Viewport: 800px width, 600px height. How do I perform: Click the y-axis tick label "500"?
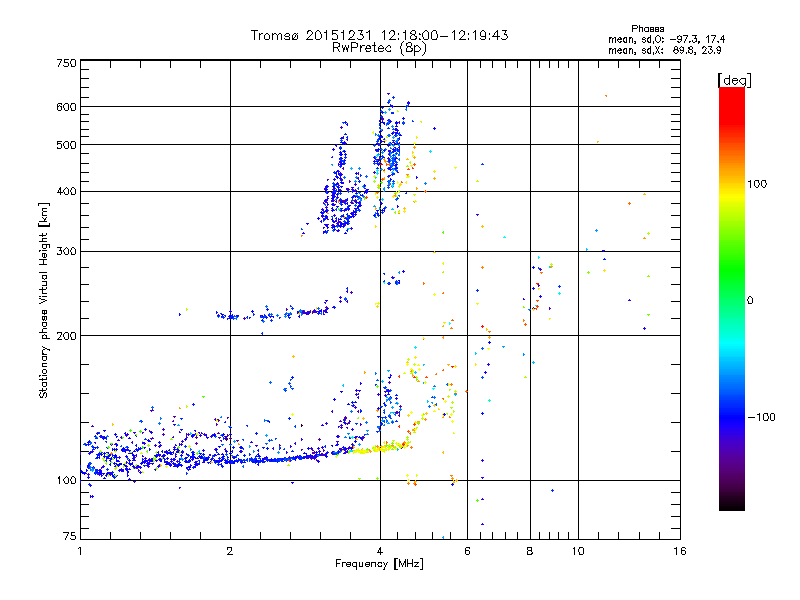67,145
